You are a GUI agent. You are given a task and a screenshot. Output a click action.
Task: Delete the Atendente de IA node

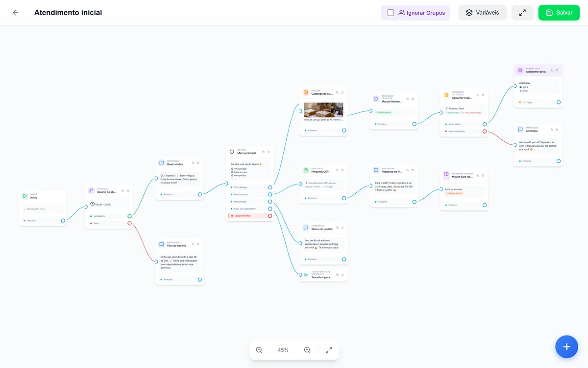pyautogui.click(x=557, y=70)
